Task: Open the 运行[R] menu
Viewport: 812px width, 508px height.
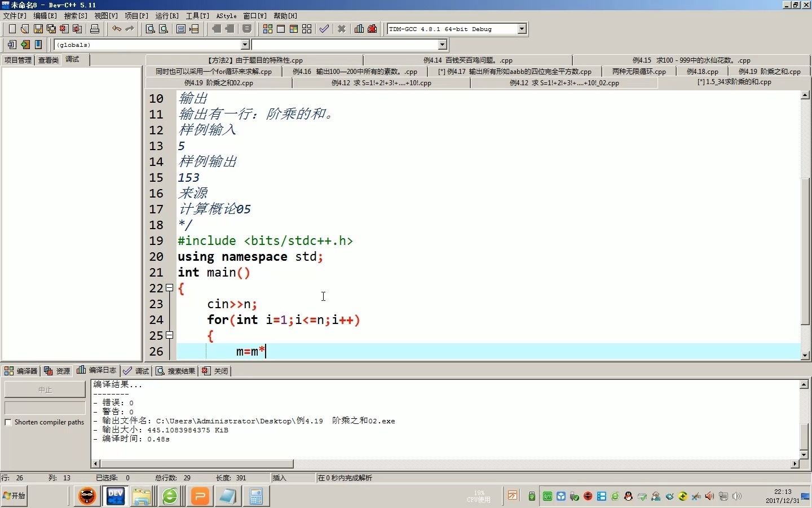Action: (x=167, y=16)
